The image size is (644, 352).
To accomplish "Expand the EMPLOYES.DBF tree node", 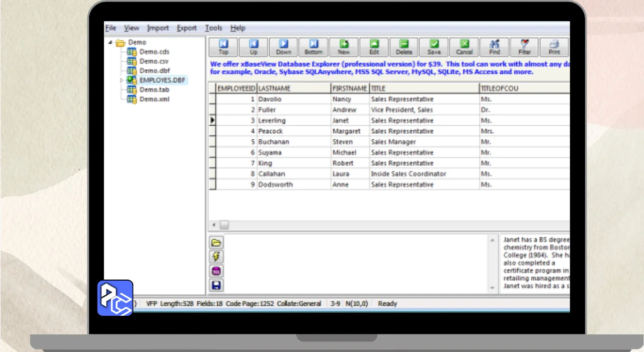I will tap(121, 80).
